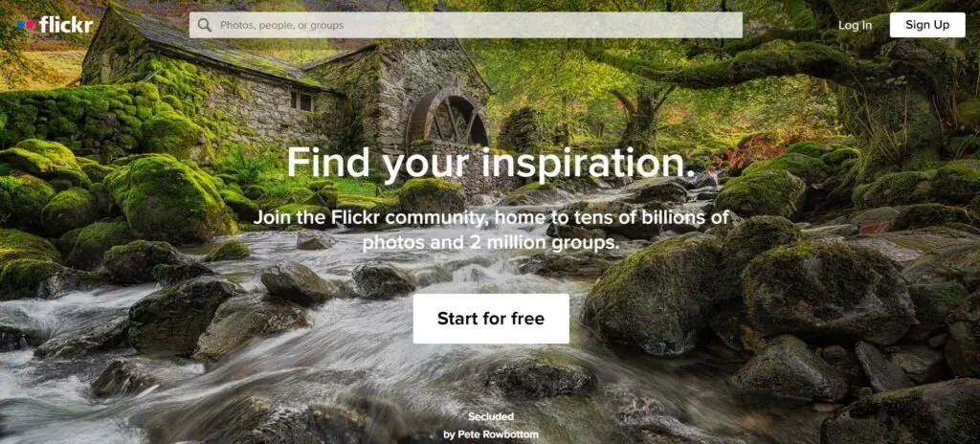Focus the Photos, people, or groups search field

point(466,25)
